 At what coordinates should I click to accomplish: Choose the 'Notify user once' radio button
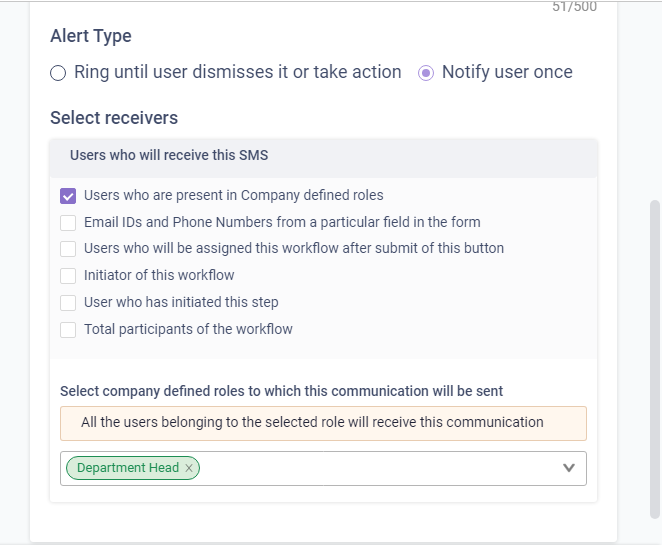[x=426, y=73]
